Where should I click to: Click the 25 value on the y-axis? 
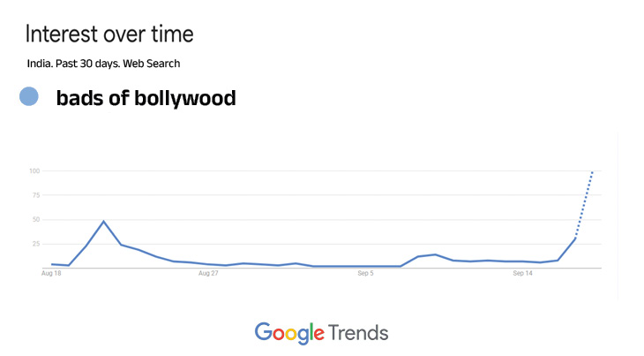coord(36,244)
